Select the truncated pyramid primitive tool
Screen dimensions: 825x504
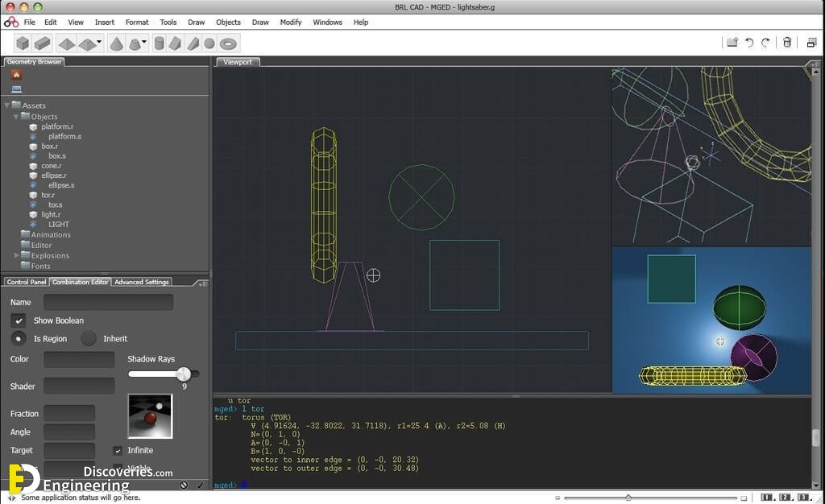(87, 43)
